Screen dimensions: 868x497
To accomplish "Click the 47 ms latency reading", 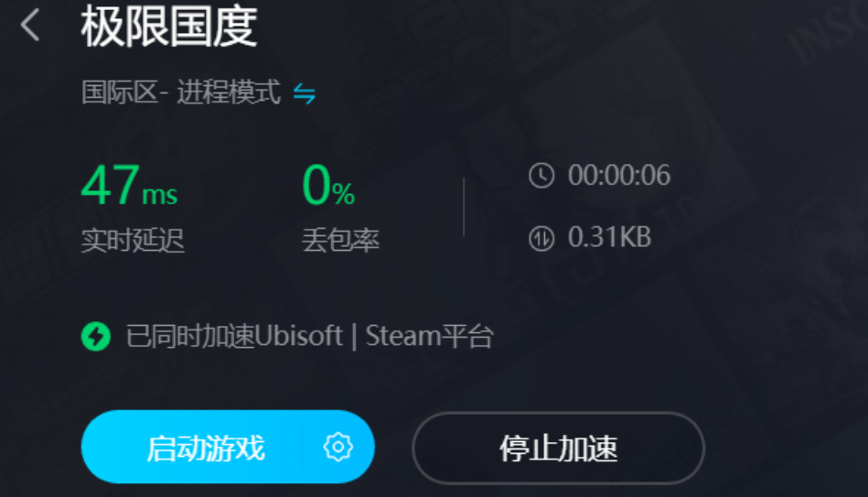I will [129, 185].
